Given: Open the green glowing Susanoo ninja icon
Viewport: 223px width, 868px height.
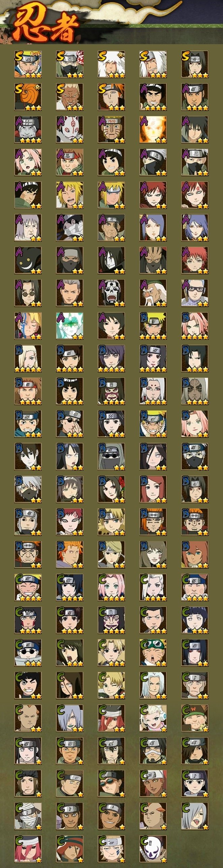Looking at the screenshot, I should 70,326.
